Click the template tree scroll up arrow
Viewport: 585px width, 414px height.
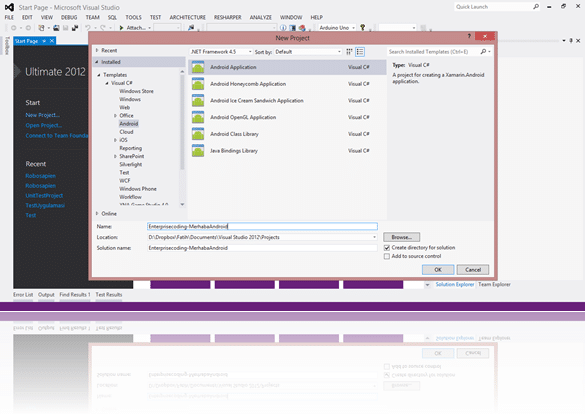point(182,72)
